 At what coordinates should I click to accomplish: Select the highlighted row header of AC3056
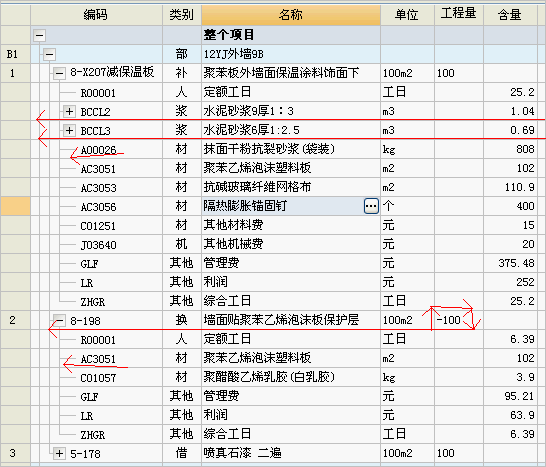(x=16, y=206)
